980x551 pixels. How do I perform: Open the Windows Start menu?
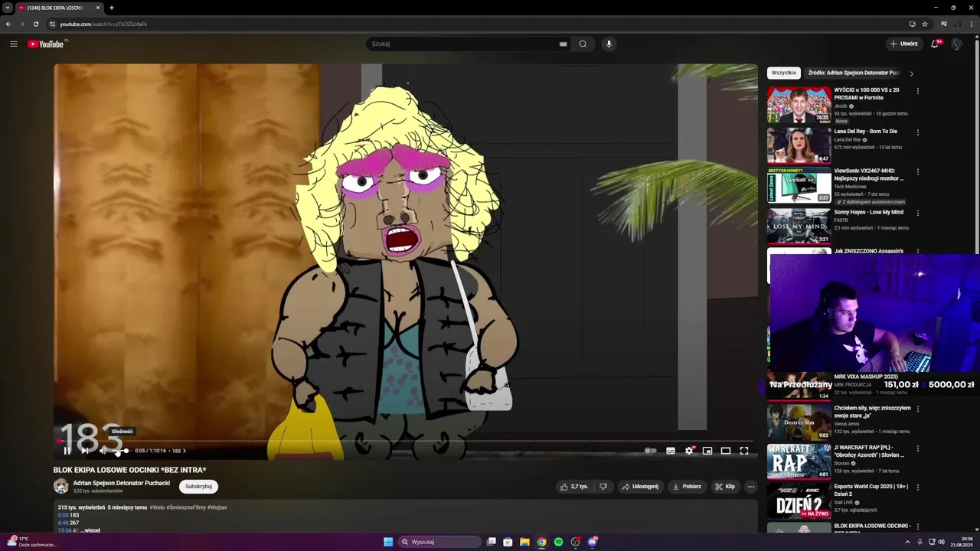388,542
